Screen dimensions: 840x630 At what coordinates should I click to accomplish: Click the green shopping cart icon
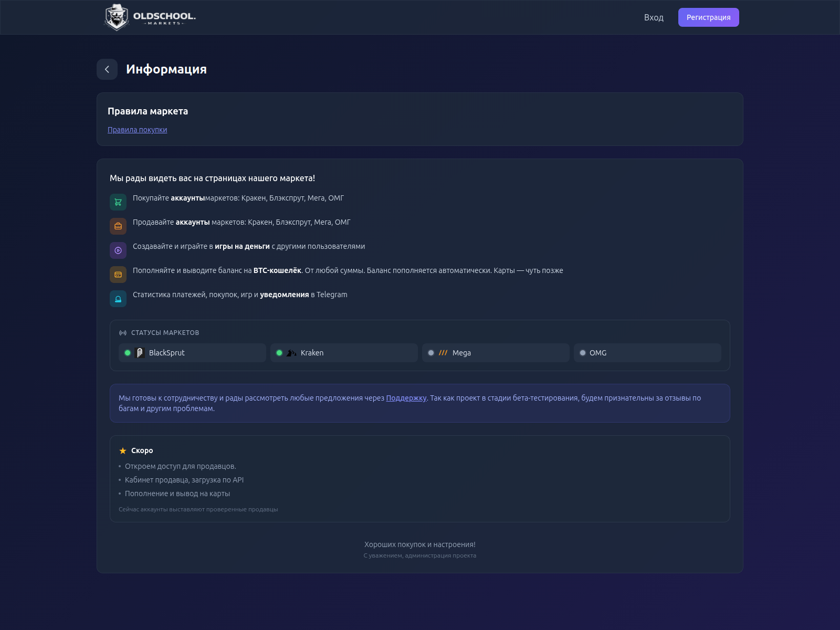pos(118,202)
